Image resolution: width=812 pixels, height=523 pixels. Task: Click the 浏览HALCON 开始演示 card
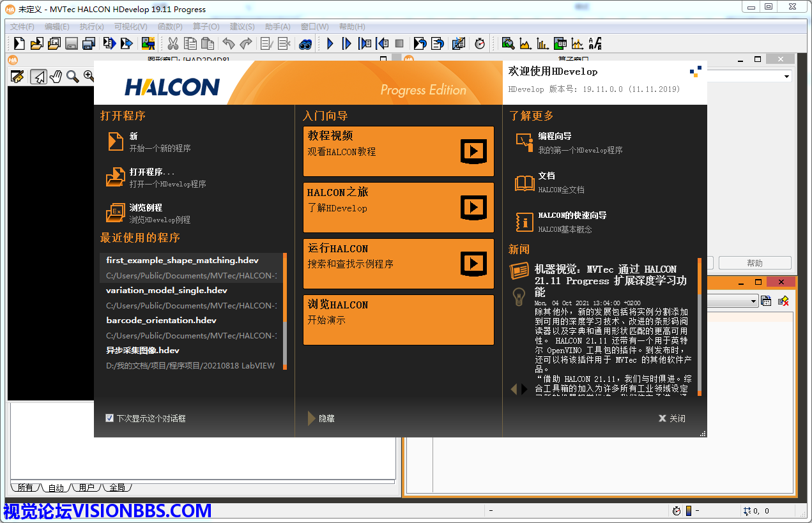coord(399,319)
